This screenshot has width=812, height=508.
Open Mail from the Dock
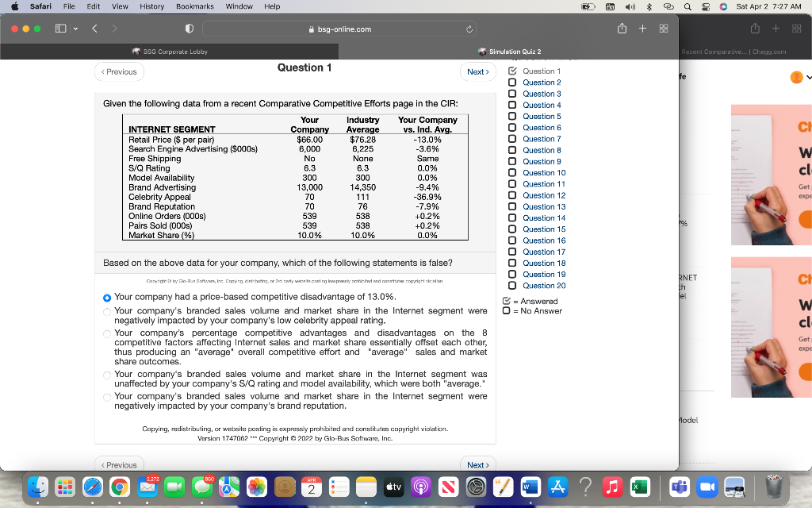click(x=148, y=487)
